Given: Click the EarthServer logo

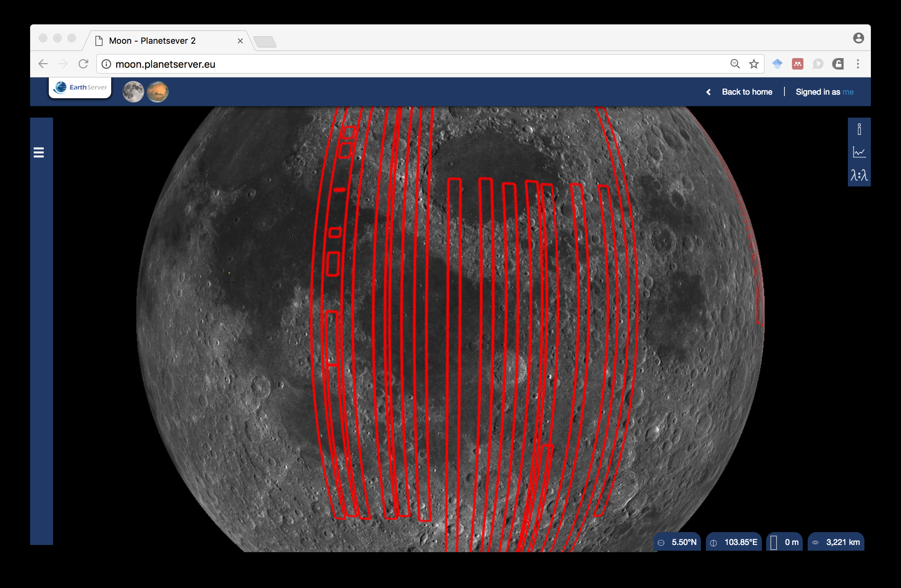Looking at the screenshot, I should (80, 87).
